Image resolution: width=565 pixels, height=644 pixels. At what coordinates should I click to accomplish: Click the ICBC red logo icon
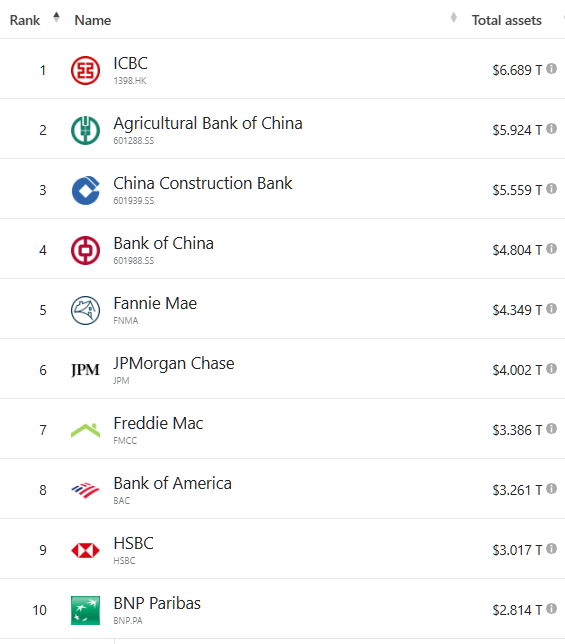tap(85, 70)
